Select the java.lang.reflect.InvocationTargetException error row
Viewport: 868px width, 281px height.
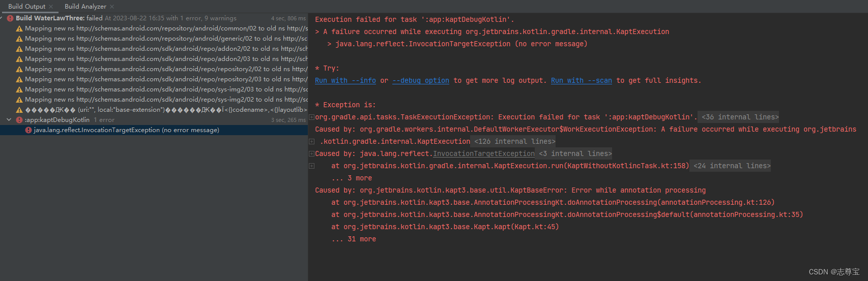click(154, 130)
